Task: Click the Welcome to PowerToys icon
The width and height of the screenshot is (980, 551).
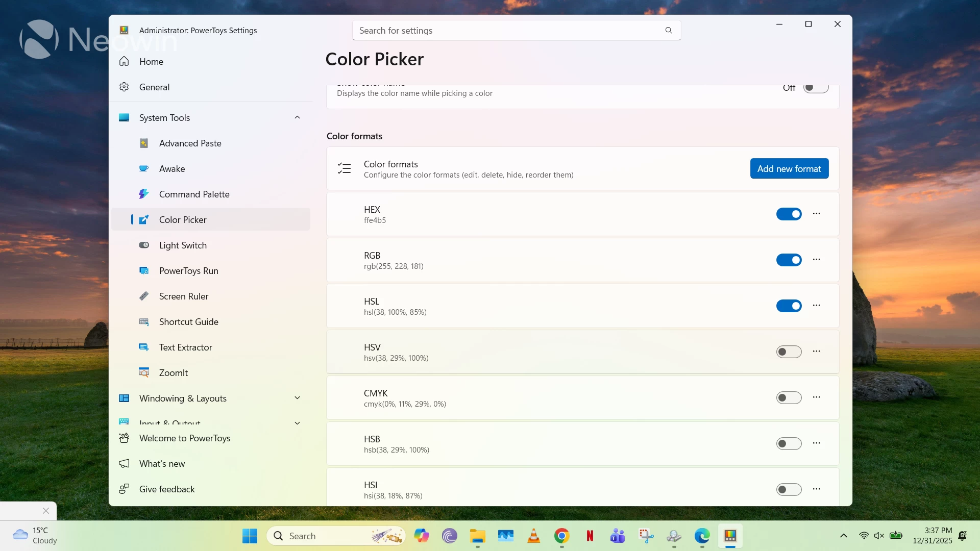Action: click(x=124, y=438)
